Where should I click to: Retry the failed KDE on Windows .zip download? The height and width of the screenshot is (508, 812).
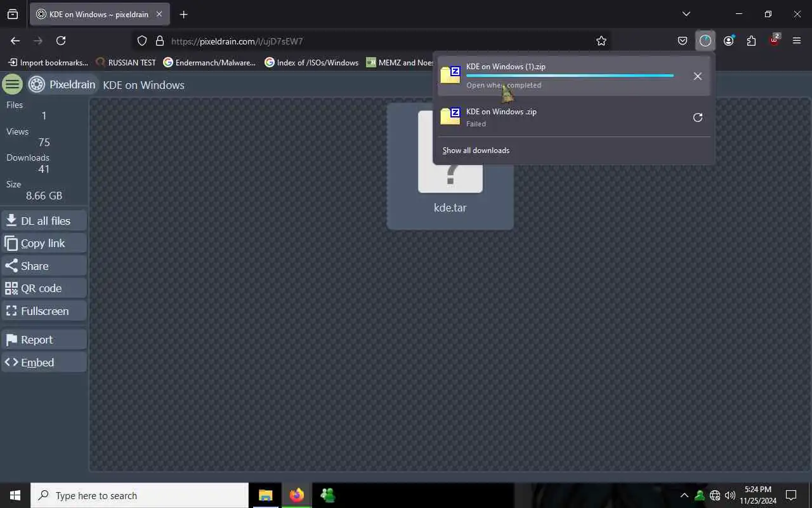[698, 117]
